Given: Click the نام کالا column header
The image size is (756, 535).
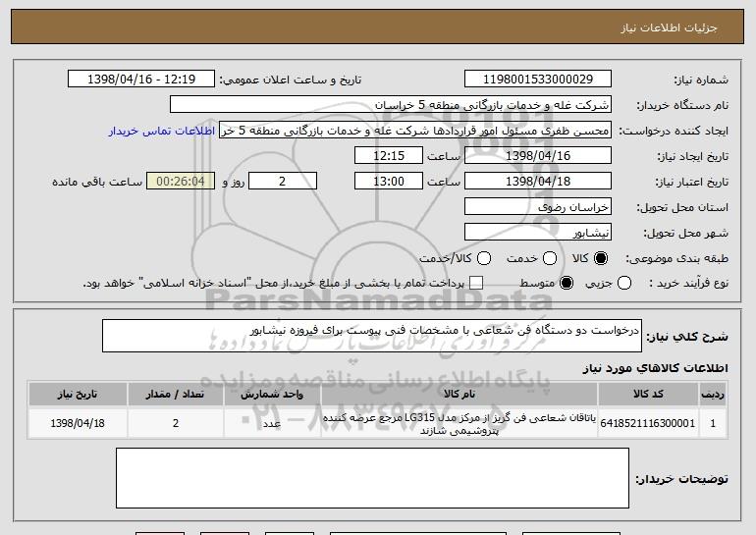Looking at the screenshot, I should click(459, 395).
